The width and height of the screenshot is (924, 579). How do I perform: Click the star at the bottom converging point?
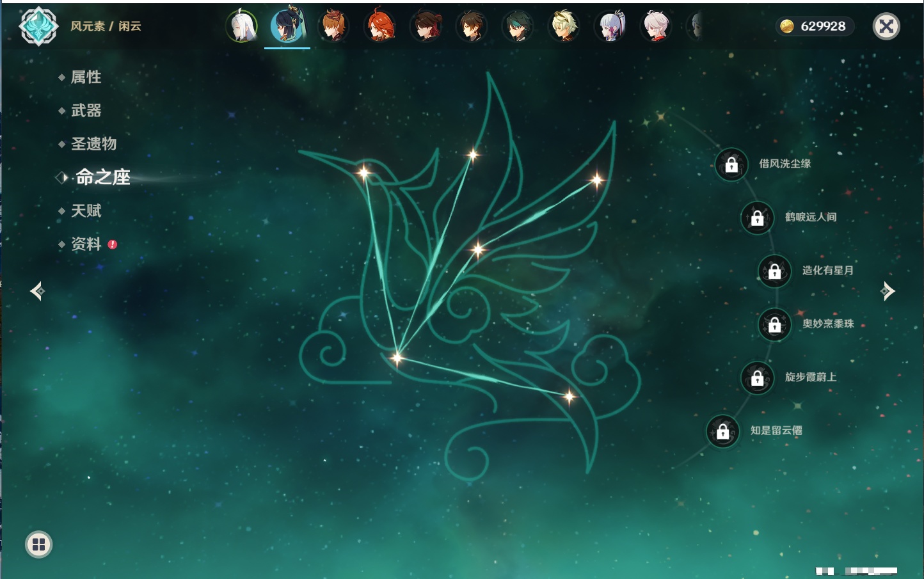point(397,358)
